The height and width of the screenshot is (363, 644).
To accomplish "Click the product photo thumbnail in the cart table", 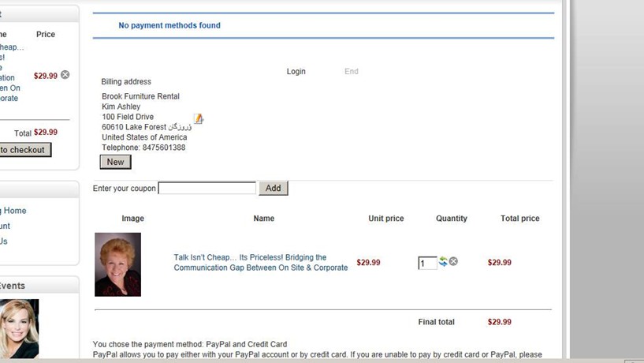I will 117,264.
